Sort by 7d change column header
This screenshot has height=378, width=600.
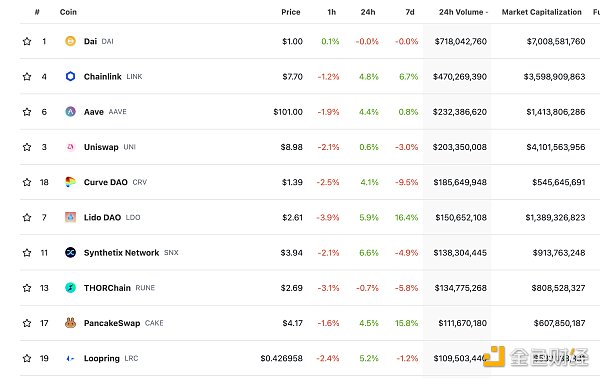(410, 12)
